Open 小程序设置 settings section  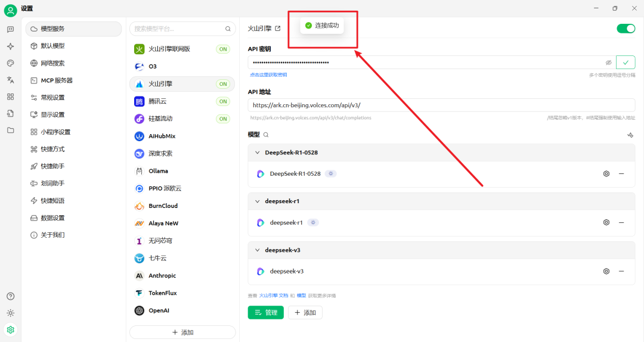(x=73, y=132)
